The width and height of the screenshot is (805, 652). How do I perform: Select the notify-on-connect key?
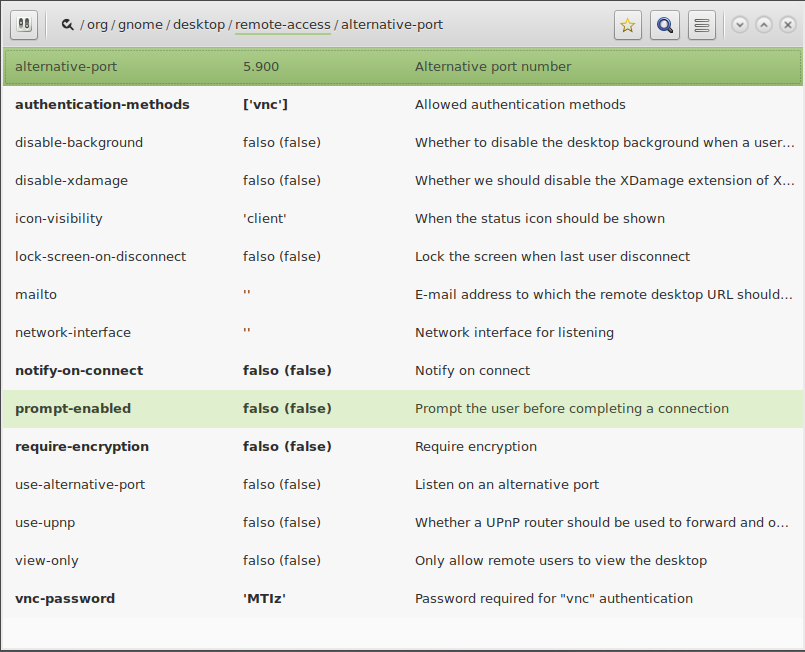tap(402, 371)
